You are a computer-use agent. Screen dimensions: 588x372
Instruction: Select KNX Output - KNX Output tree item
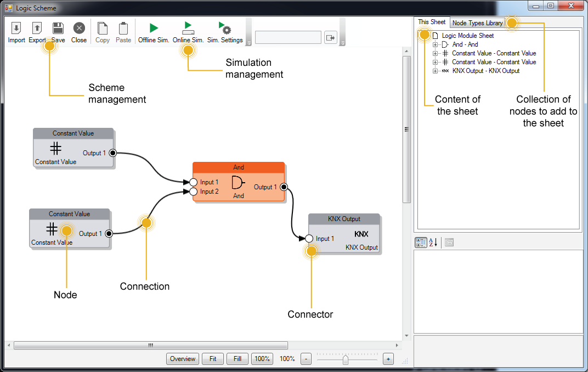(x=486, y=71)
